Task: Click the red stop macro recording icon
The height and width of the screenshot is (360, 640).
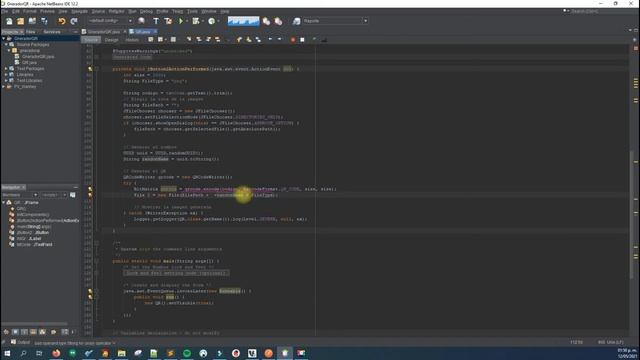Action: point(293,40)
